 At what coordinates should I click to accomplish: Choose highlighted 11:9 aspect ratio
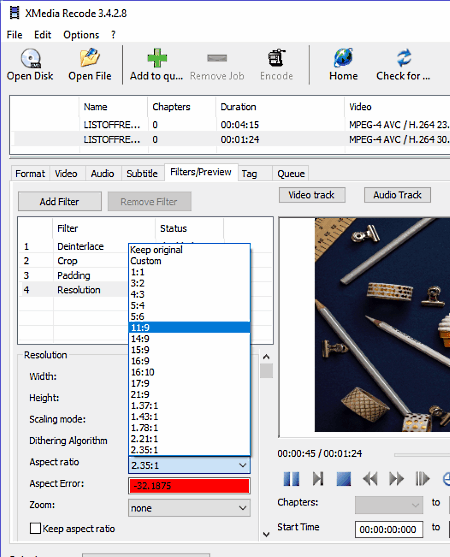click(189, 328)
